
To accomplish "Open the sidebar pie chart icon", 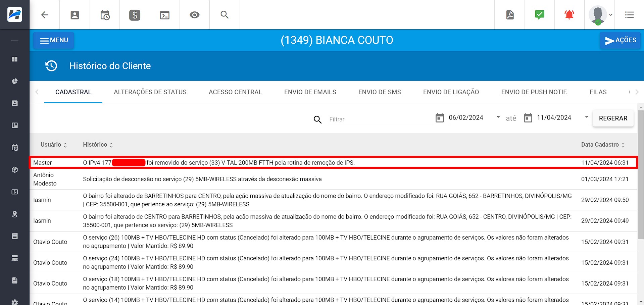I will point(15,81).
